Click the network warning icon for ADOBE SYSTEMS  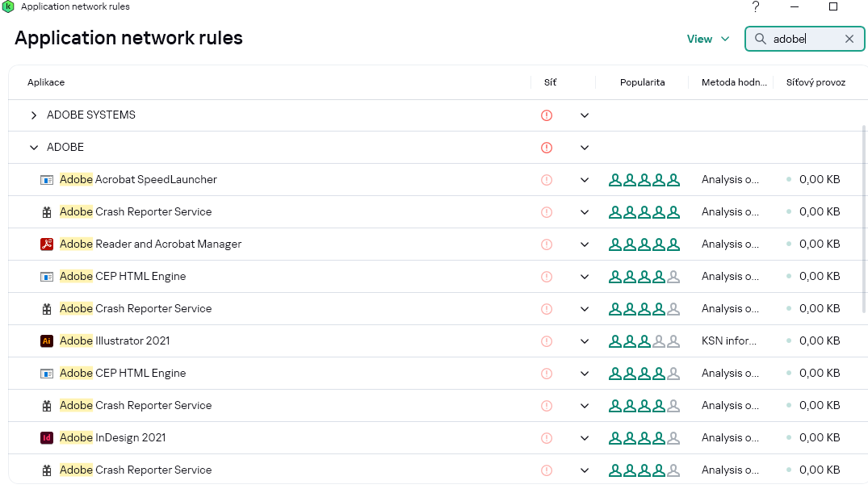[547, 115]
